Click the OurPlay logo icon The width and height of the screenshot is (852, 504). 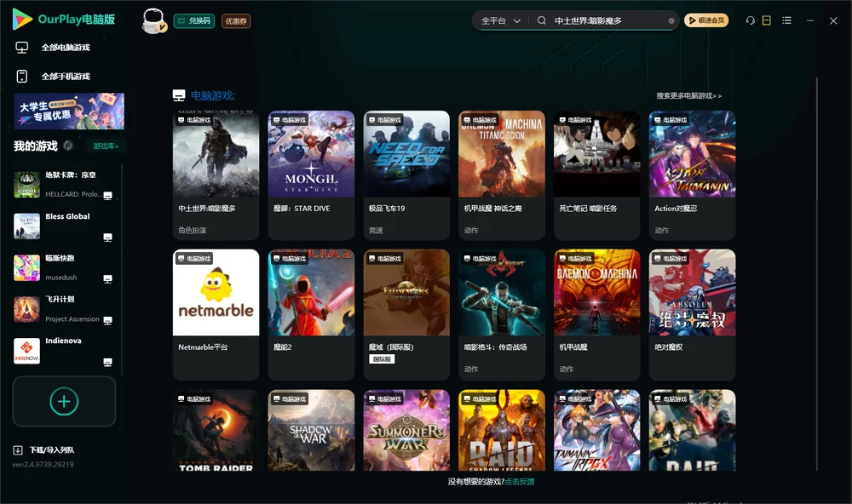22,19
